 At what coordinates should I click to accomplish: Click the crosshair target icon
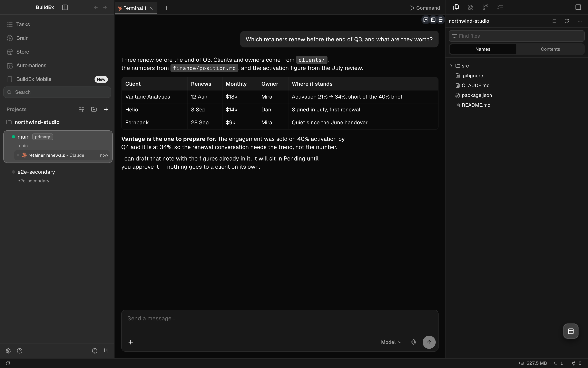[95, 351]
